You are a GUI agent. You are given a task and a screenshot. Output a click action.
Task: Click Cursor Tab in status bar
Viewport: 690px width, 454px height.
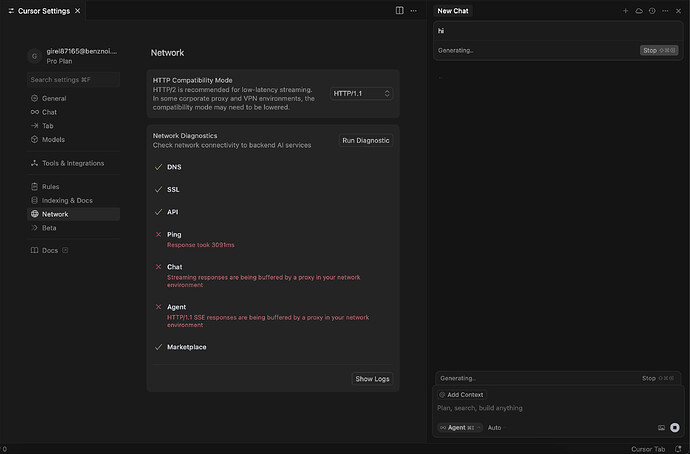point(648,449)
